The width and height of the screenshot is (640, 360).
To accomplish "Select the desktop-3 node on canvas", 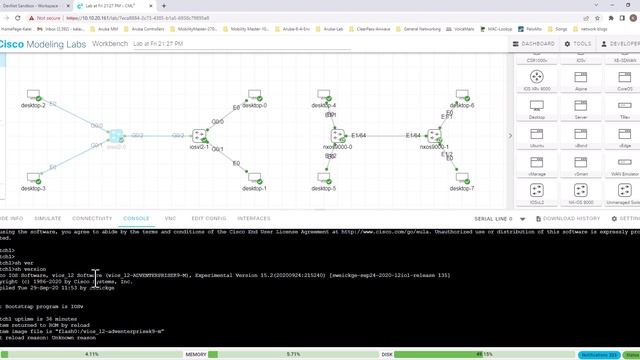I will (x=33, y=178).
